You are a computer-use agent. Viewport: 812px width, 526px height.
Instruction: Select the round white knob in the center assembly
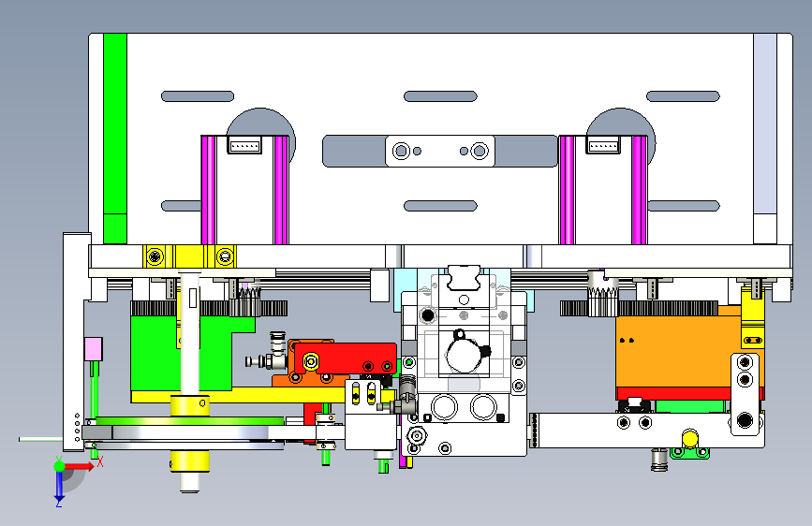pos(464,355)
